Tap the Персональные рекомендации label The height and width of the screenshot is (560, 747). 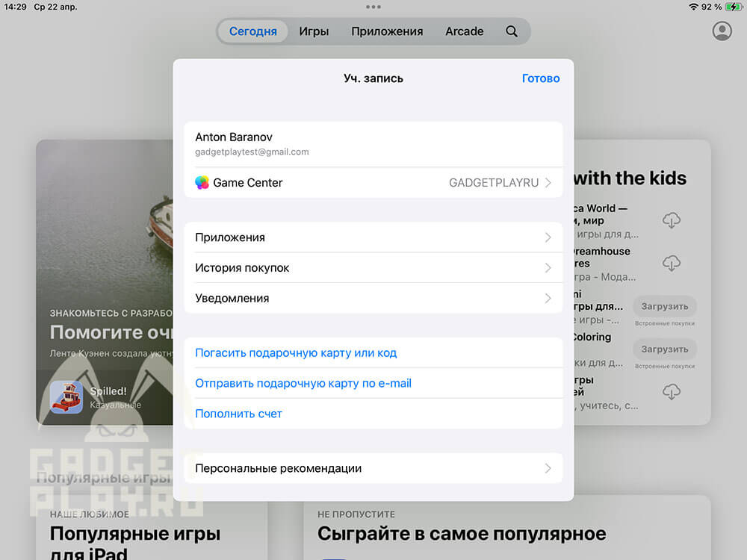point(278,469)
